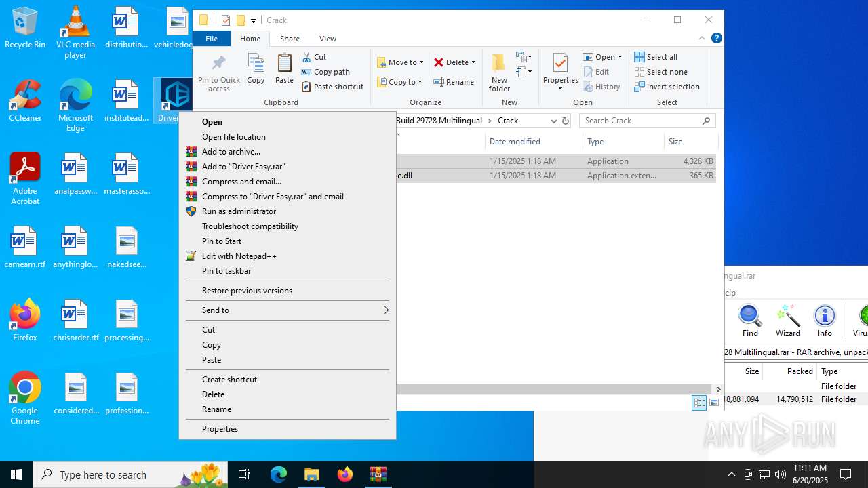868x488 pixels.
Task: Click the horizontal scrollbar right arrow
Action: pyautogui.click(x=718, y=390)
